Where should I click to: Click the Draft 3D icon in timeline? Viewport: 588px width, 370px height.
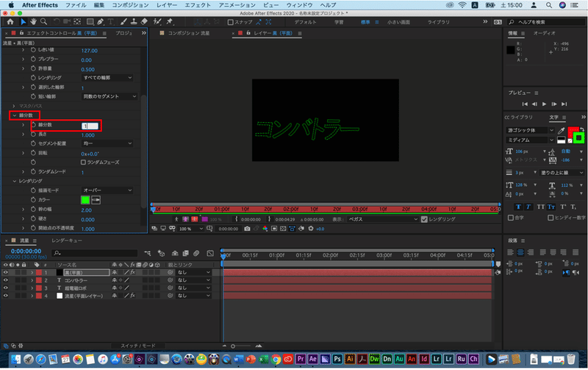[x=161, y=253]
